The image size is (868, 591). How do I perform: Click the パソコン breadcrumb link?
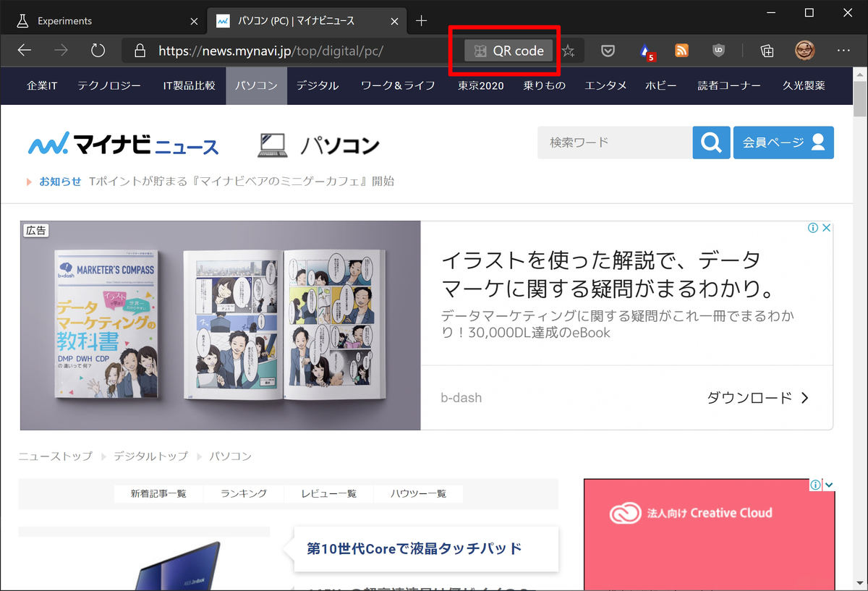(x=231, y=456)
